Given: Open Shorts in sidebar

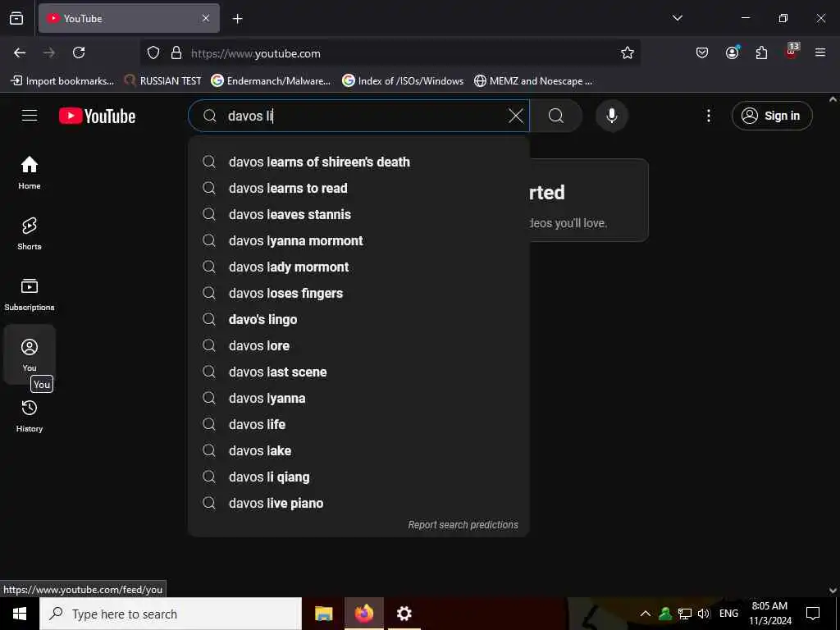Looking at the screenshot, I should pyautogui.click(x=30, y=234).
